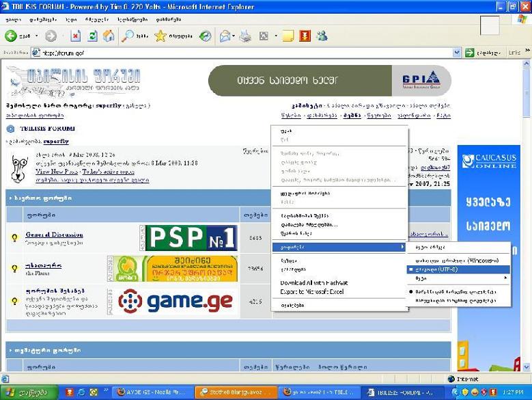Select the Windows encoding option in submenu

click(458, 261)
